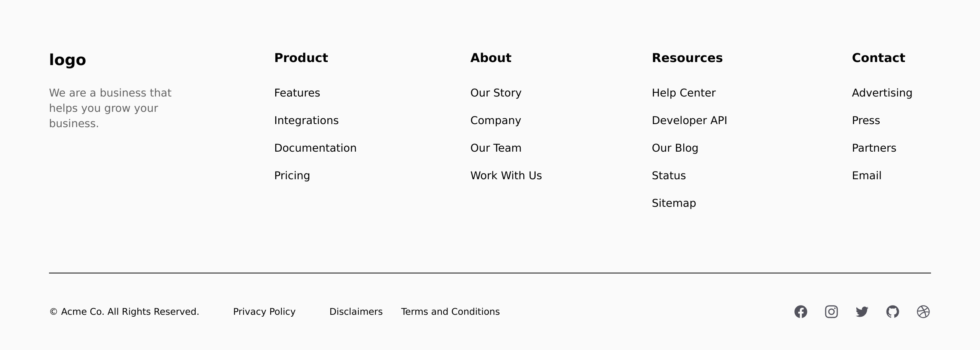Go to the Partners link
The image size is (980, 350).
point(874,148)
